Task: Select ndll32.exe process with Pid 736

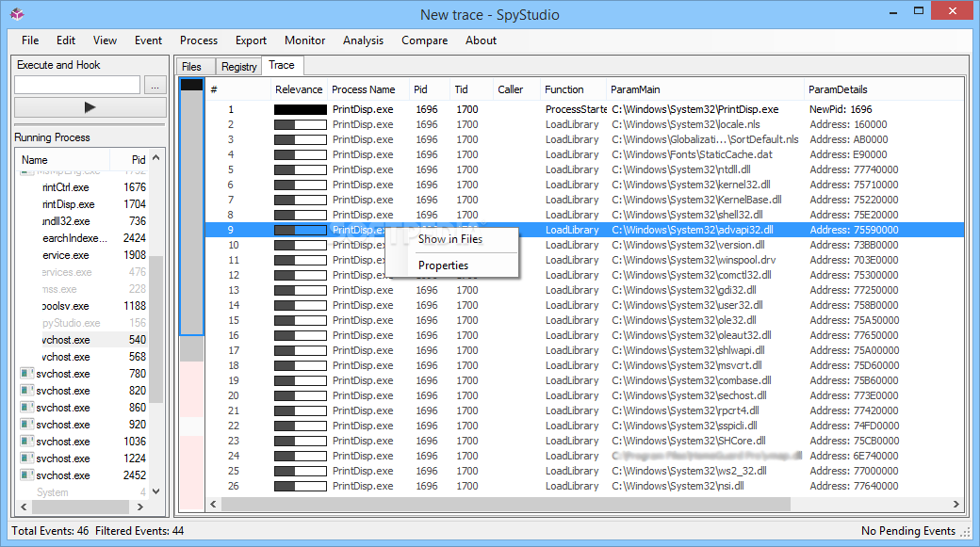Action: pyautogui.click(x=83, y=221)
